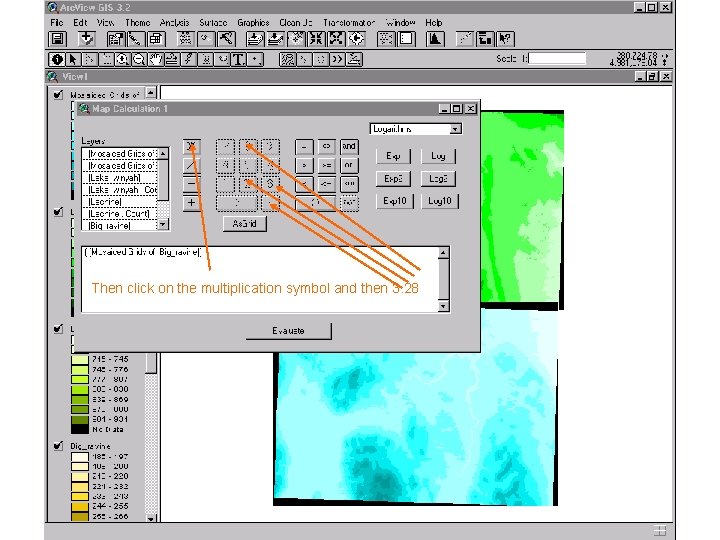Viewport: 720px width, 540px height.
Task: Click the Layers list scroll-up arrow
Action: [163, 153]
